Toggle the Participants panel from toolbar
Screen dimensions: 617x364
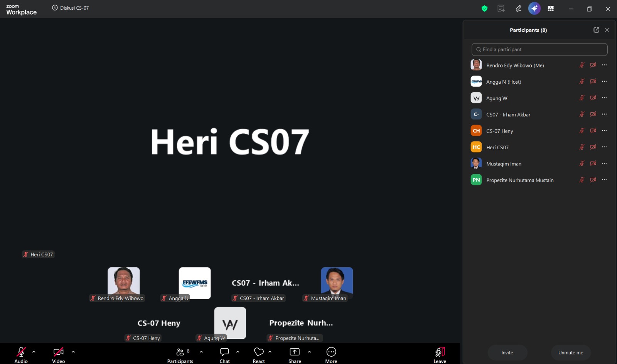(x=180, y=355)
